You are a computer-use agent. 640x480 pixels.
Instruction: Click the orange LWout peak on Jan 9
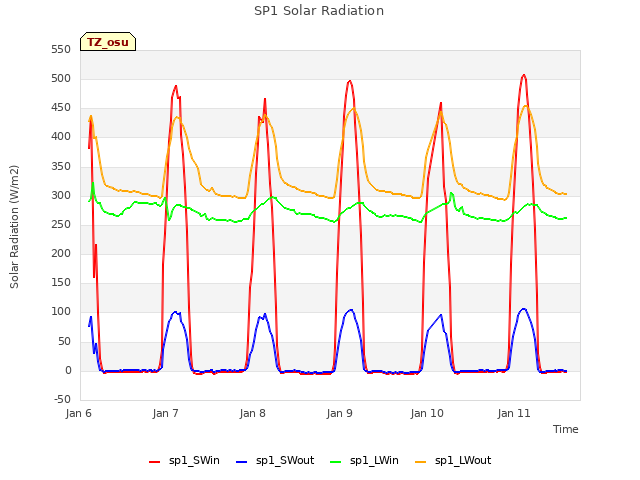353,108
